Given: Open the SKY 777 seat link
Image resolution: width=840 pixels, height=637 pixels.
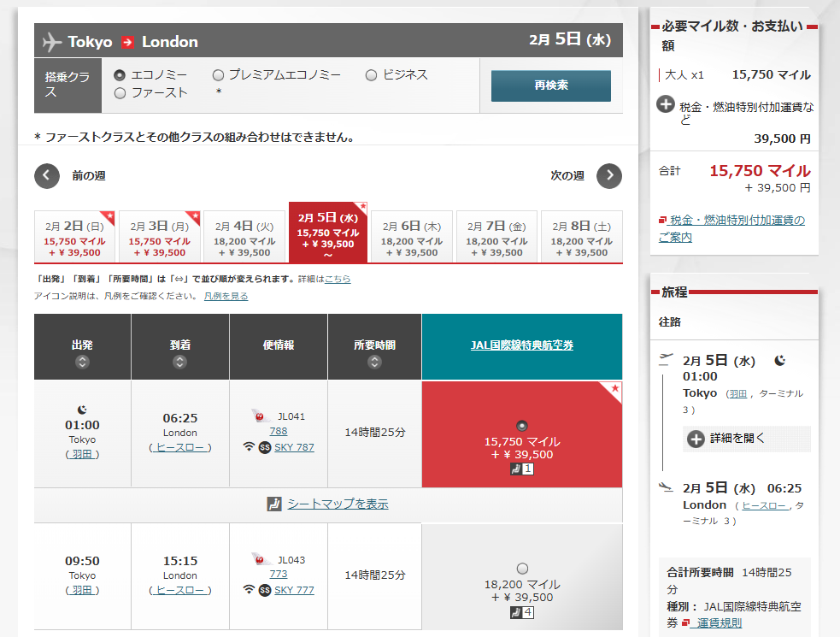Looking at the screenshot, I should tap(294, 590).
